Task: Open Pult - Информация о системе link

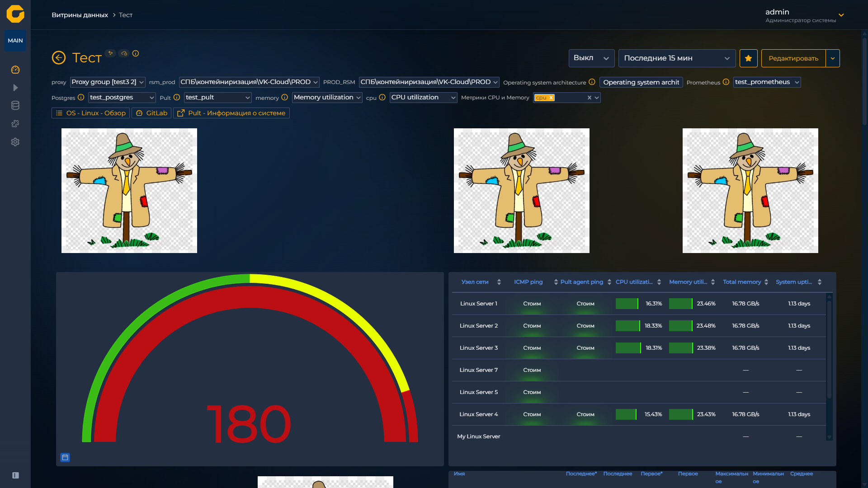Action: point(231,113)
